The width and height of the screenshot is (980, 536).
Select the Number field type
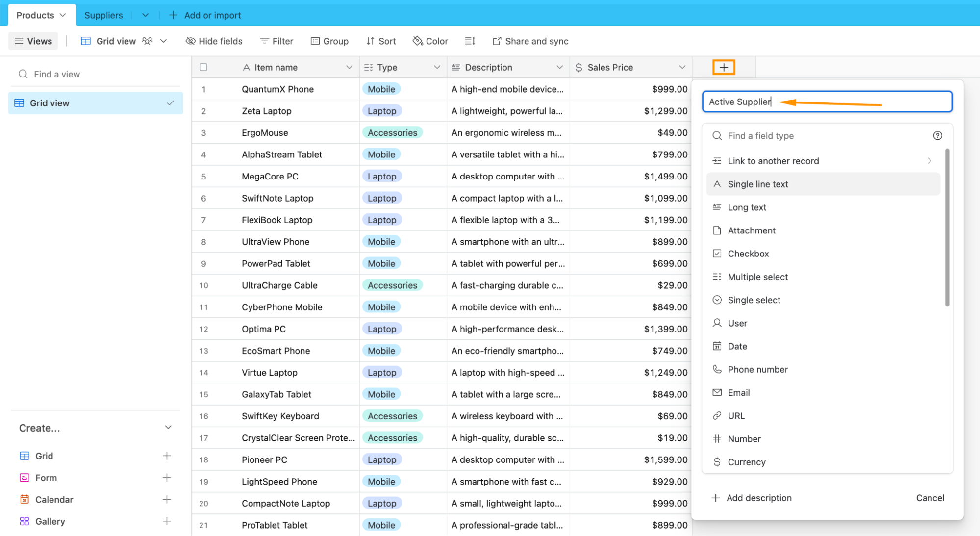pos(823,439)
